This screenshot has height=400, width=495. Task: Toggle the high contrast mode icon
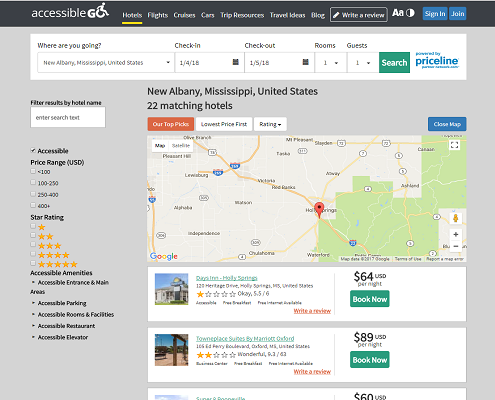click(411, 13)
